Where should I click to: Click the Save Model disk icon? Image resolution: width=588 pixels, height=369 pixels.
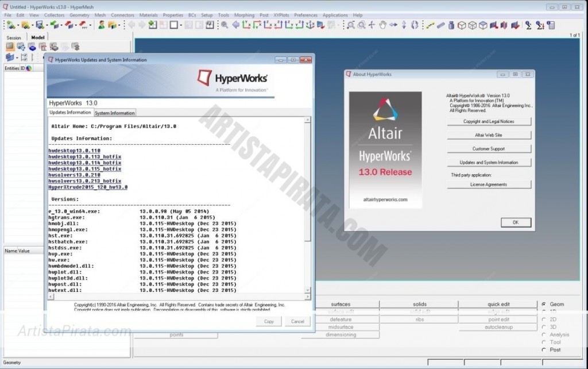point(40,25)
